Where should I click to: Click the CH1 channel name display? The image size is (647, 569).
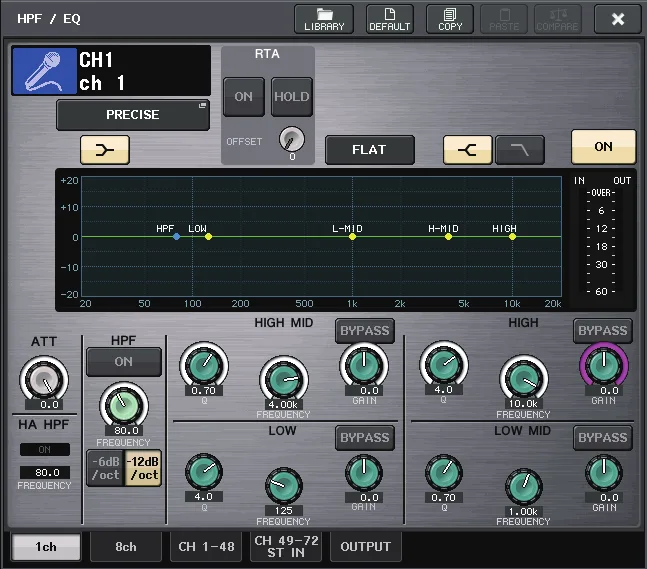144,71
